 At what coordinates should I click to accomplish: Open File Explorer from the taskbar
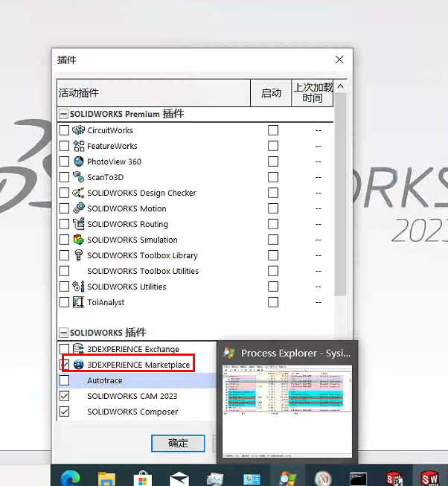coord(106,479)
